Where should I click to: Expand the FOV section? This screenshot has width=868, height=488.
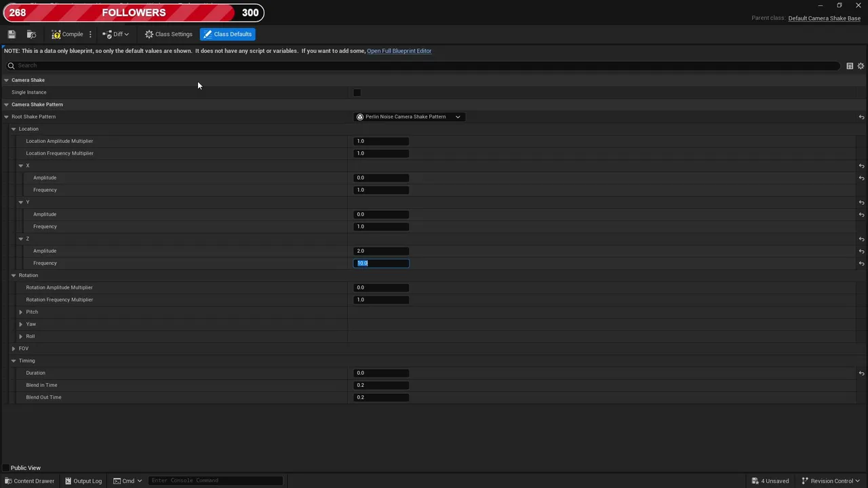tap(14, 348)
